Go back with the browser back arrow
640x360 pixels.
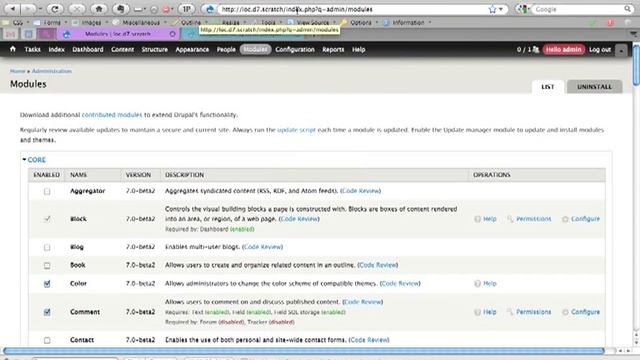(13, 9)
